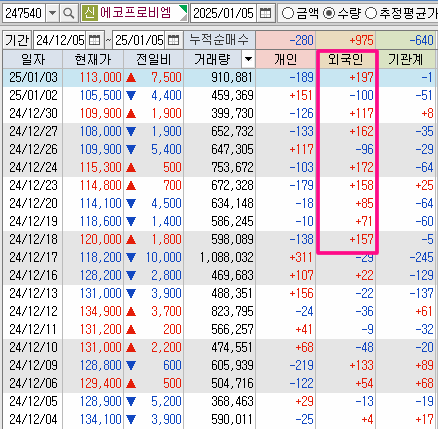Click the 누적순매수 label
This screenshot has height=429, width=438.
(x=219, y=40)
